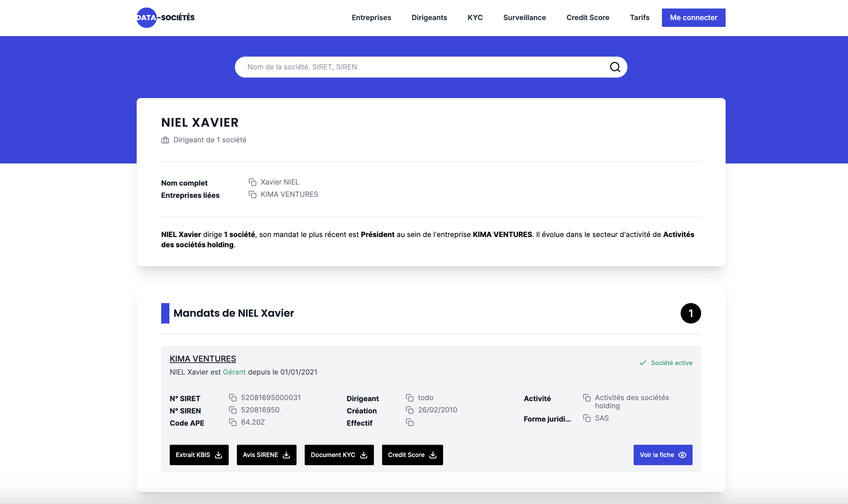Click the value 64.20Z
The width and height of the screenshot is (848, 504).
coord(253,422)
